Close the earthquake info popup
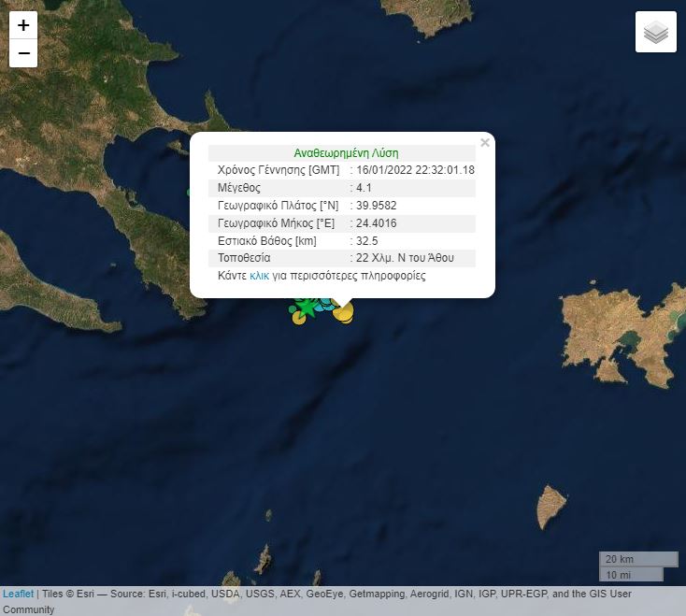 coord(484,143)
